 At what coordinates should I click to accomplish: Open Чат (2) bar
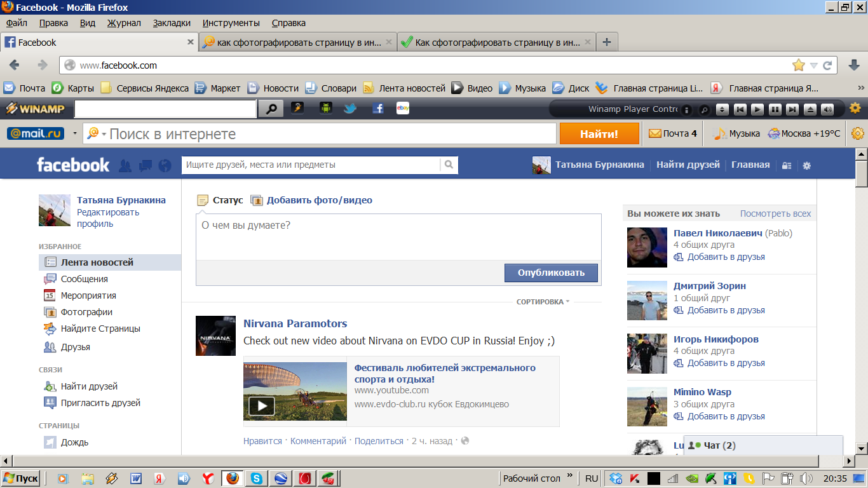(763, 445)
